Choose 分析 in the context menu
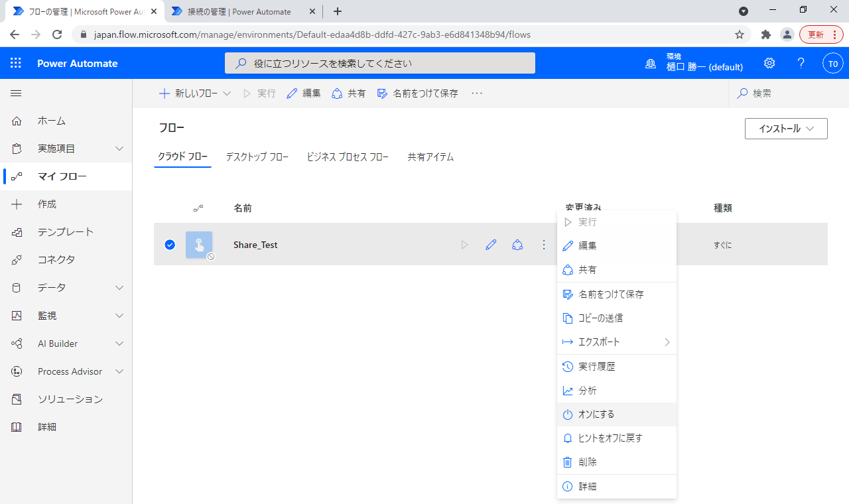849x504 pixels. coord(617,391)
